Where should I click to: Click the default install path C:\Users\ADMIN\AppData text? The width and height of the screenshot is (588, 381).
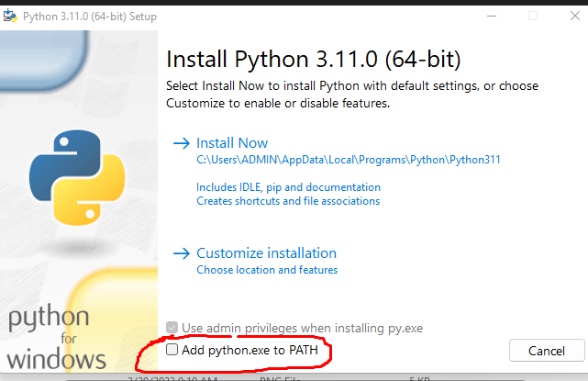pyautogui.click(x=349, y=160)
